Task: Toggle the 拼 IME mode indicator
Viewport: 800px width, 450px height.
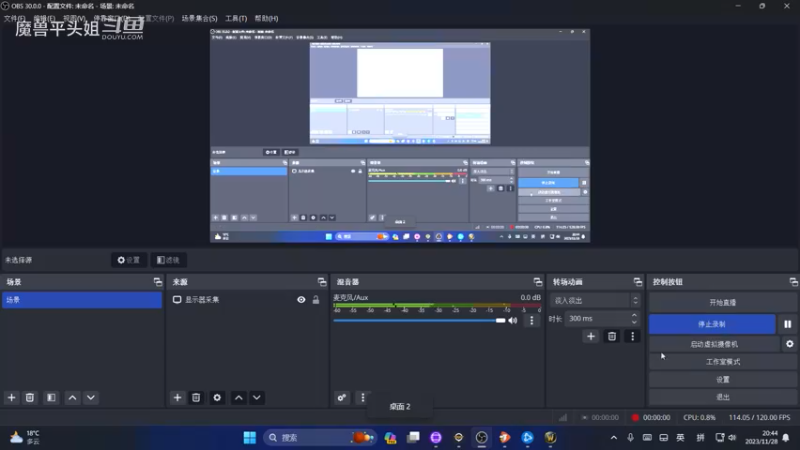Action: pyautogui.click(x=700, y=437)
